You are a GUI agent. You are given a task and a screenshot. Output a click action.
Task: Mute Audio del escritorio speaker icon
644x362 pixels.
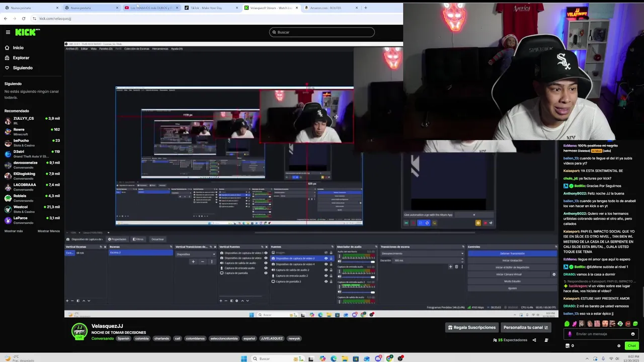(339, 261)
